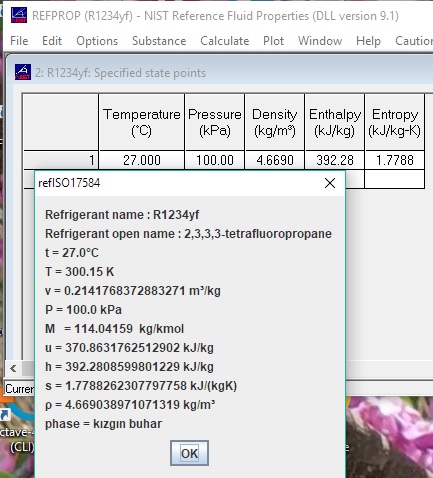The width and height of the screenshot is (433, 478).
Task: Click the density ρ value line
Action: 130,405
